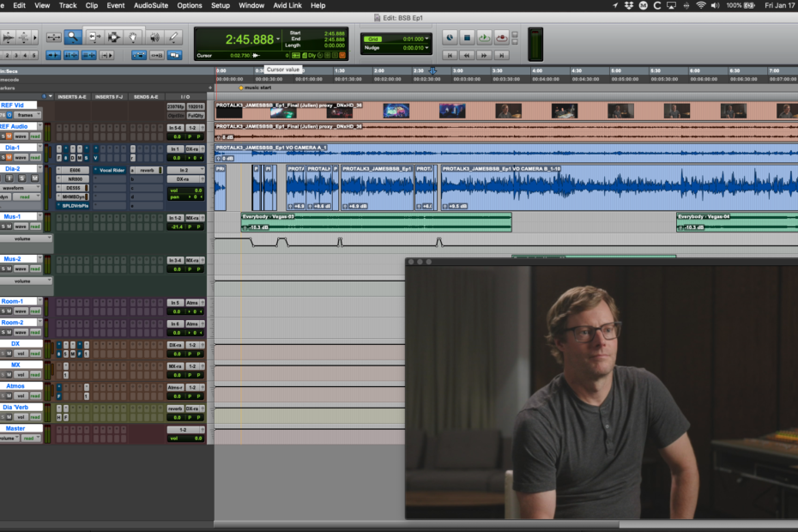Click the Stop transport button
Image resolution: width=798 pixels, height=532 pixels.
(x=467, y=37)
